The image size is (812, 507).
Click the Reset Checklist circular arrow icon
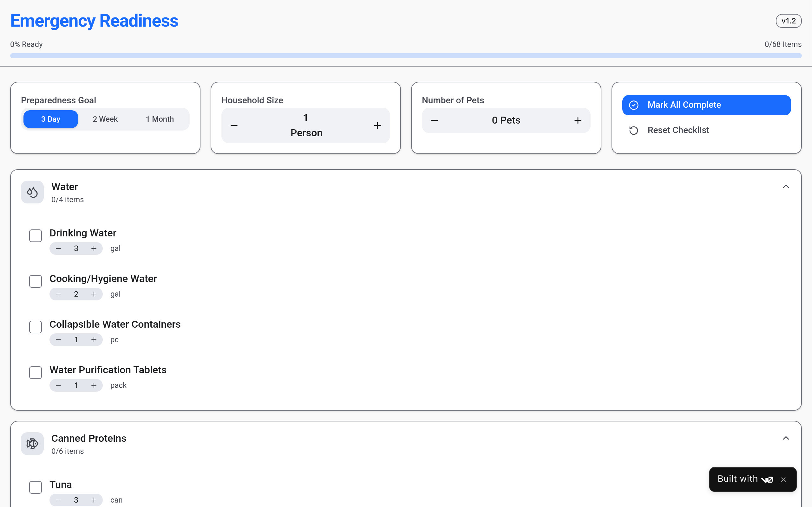point(633,131)
